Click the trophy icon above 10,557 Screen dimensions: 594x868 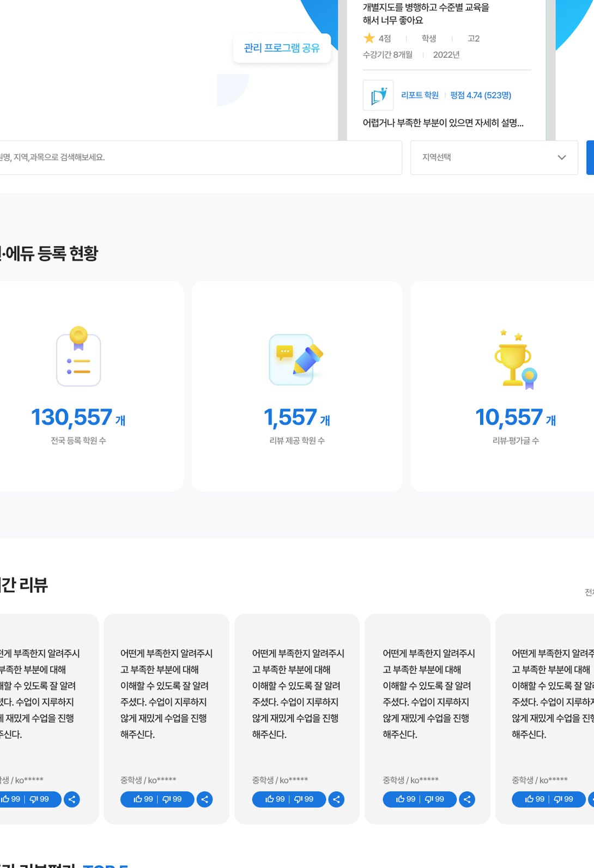pos(516,360)
